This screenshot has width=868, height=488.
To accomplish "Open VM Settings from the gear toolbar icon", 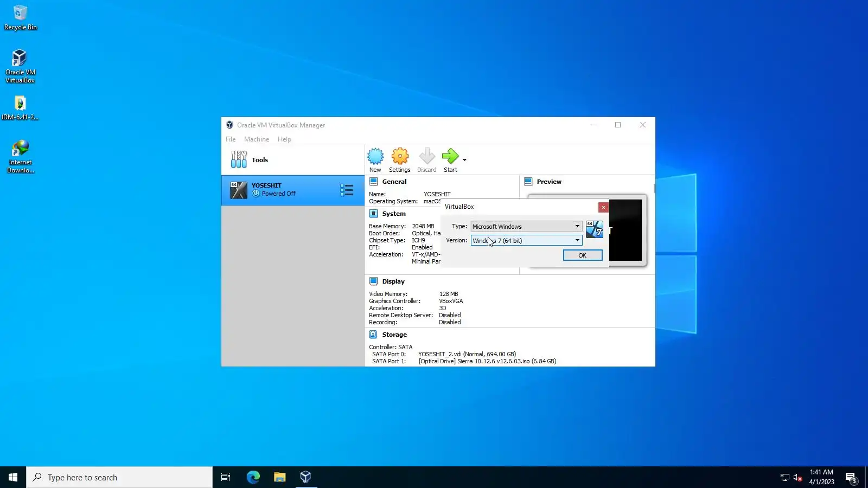I will (x=400, y=160).
